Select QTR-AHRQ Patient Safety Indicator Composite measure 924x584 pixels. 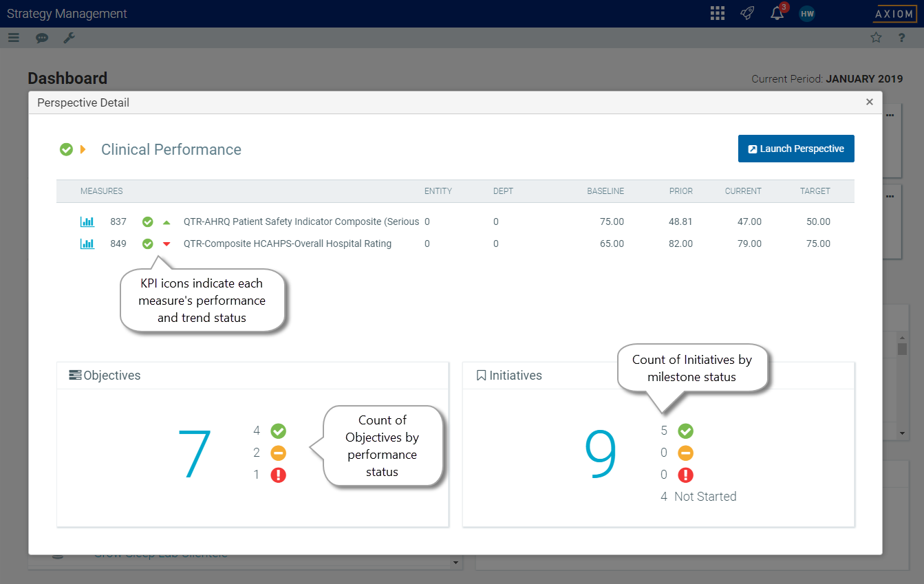tap(301, 221)
